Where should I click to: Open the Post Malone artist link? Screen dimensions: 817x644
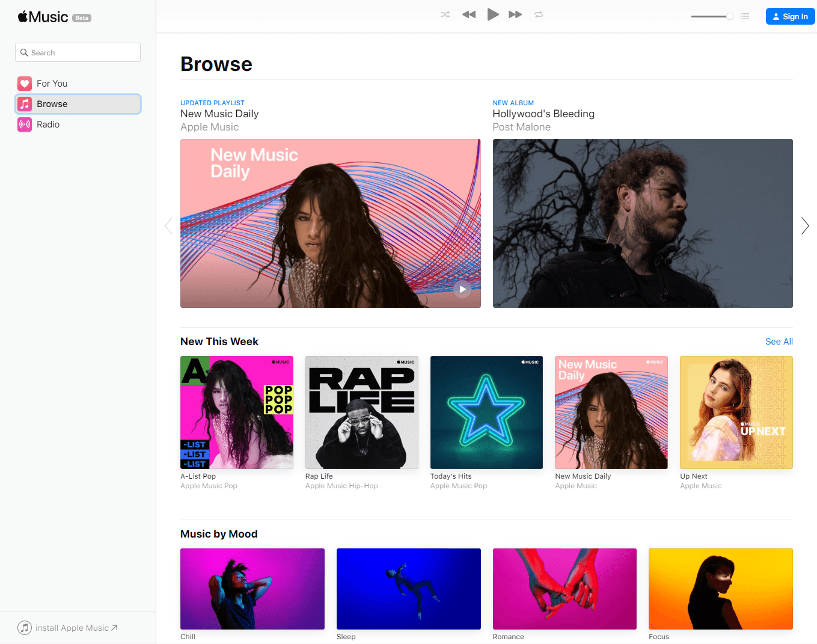pyautogui.click(x=522, y=127)
